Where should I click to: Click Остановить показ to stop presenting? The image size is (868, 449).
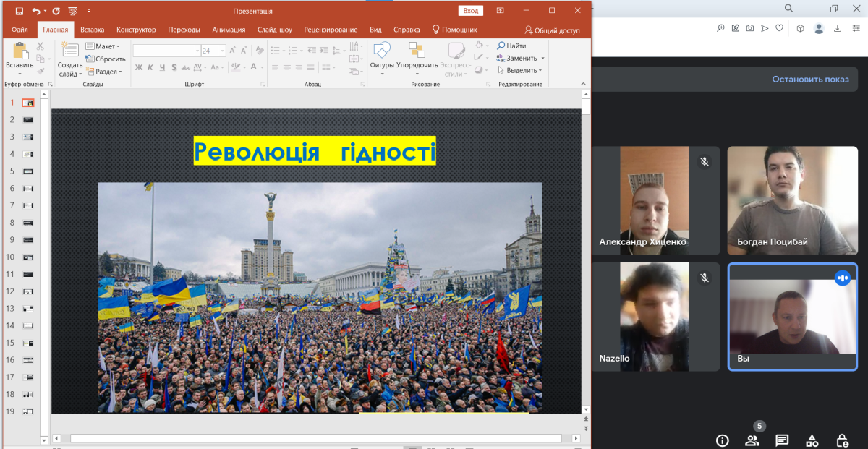pos(810,80)
